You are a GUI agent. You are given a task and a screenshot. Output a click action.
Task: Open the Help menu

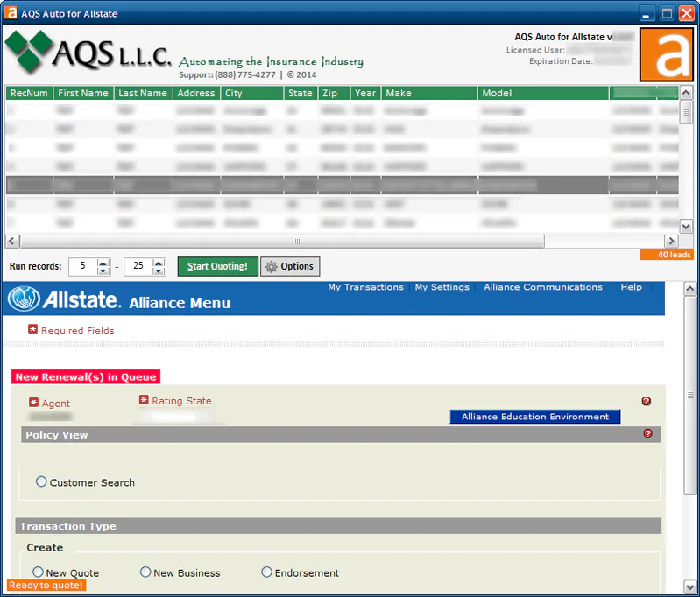(631, 287)
